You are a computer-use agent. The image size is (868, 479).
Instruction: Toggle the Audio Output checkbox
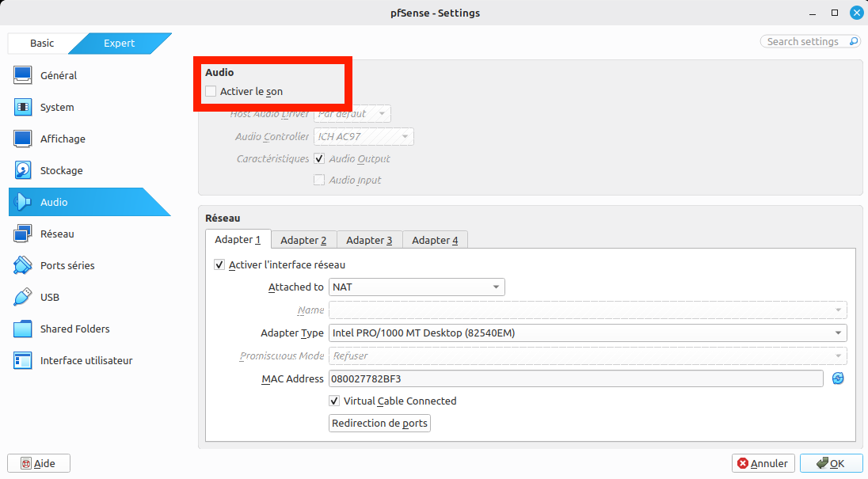point(319,159)
